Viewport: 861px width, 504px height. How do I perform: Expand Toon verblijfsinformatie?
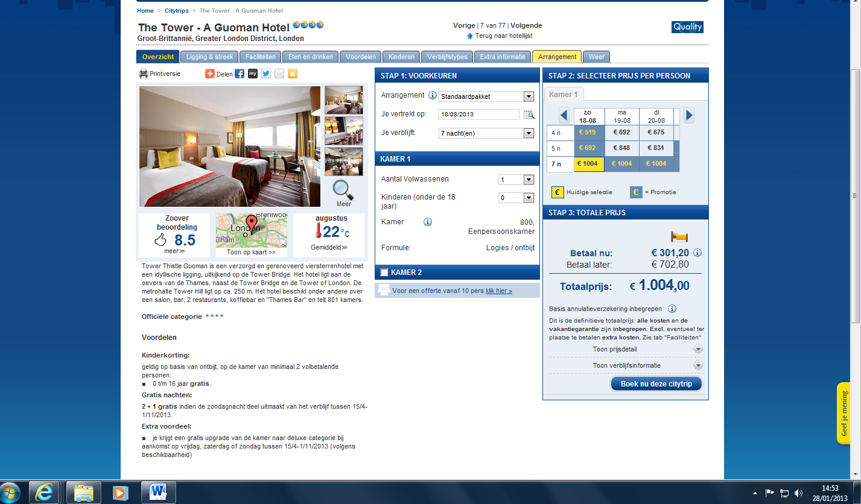[698, 365]
